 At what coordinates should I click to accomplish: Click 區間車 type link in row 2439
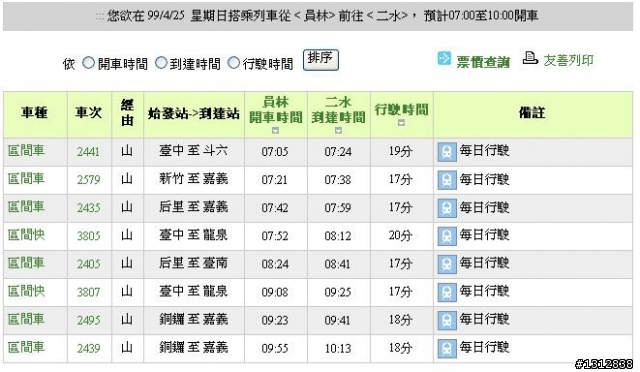(26, 347)
